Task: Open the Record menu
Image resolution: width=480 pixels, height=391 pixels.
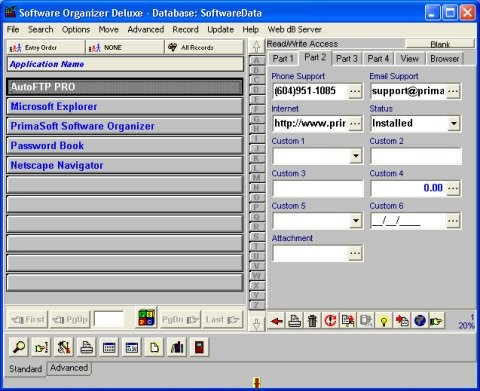Action: pyautogui.click(x=185, y=30)
